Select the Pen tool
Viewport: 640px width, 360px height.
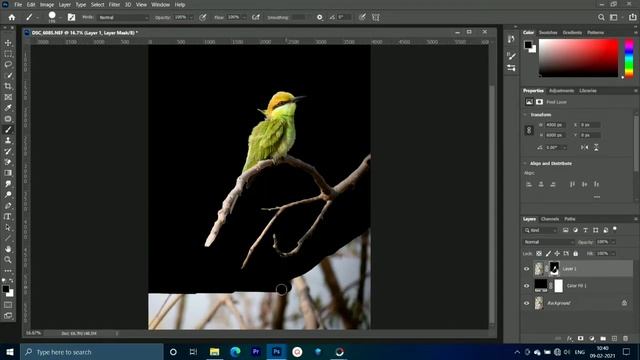pos(8,206)
